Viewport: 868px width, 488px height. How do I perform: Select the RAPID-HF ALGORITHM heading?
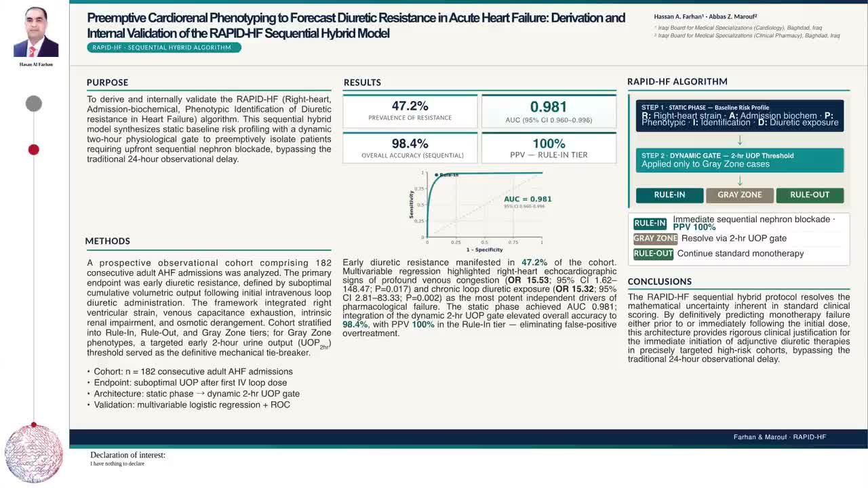point(677,81)
